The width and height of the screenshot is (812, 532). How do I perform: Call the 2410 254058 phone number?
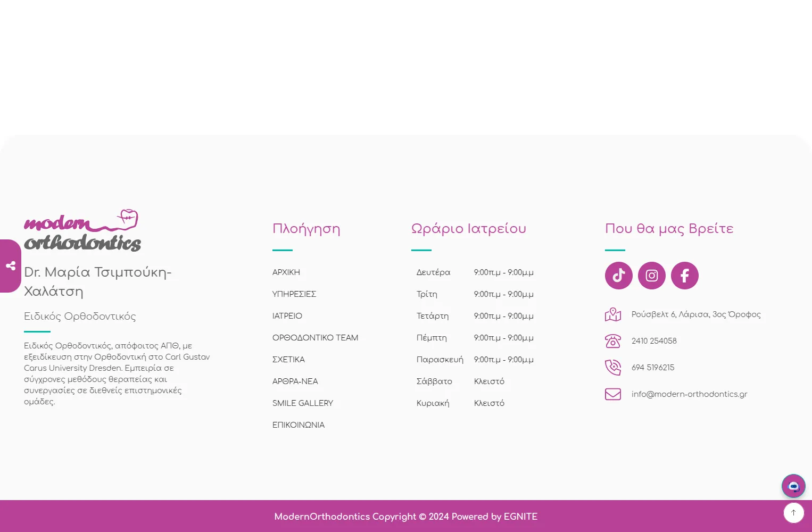pos(654,341)
